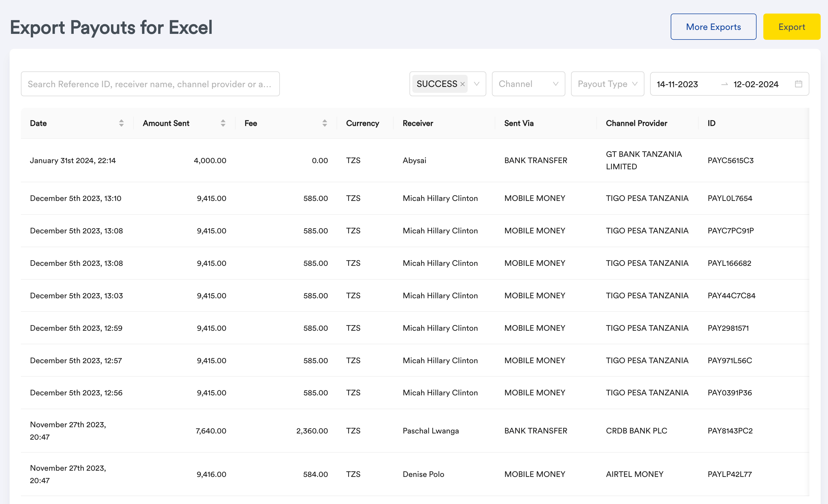The width and height of the screenshot is (828, 504).
Task: Click the Currency column header
Action: pos(363,123)
